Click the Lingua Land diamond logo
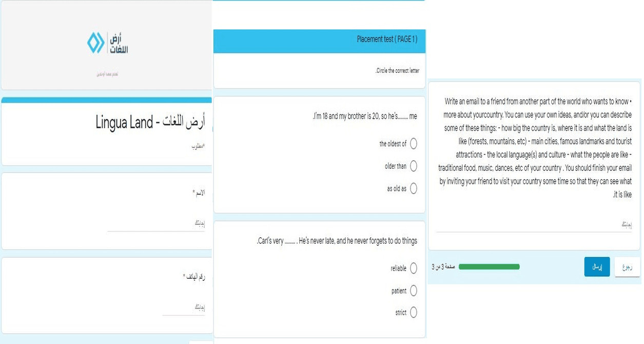The height and width of the screenshot is (344, 644). [95, 43]
